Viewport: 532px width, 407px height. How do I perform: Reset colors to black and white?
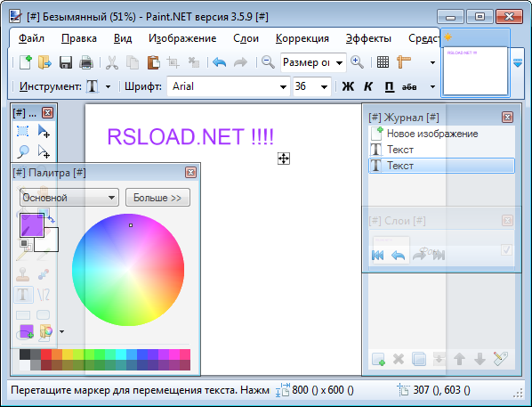tap(25, 244)
